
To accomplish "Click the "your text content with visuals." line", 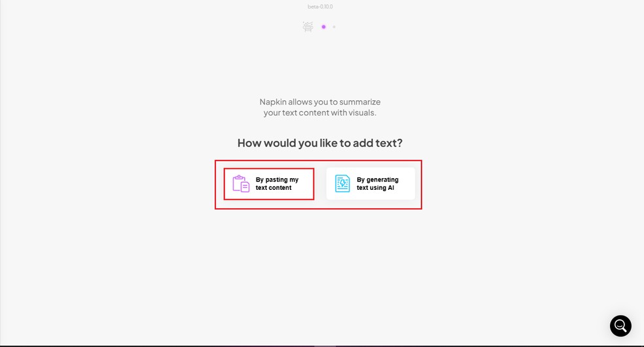I will [320, 113].
